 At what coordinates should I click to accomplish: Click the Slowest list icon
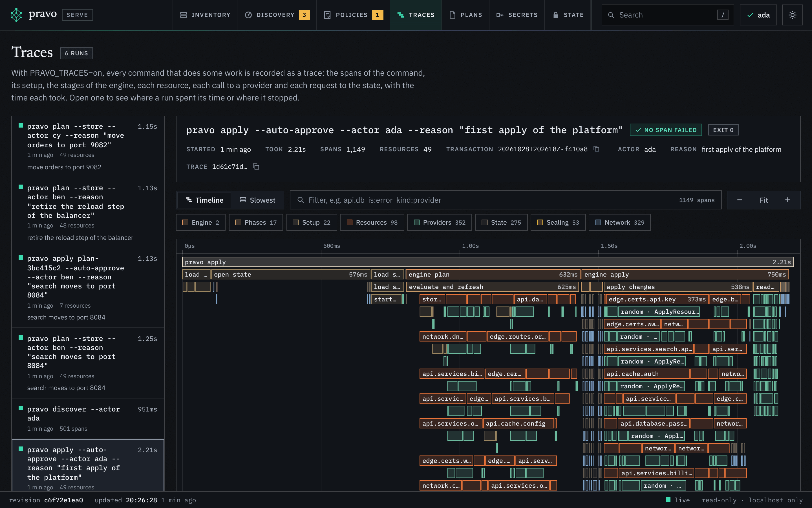point(243,200)
